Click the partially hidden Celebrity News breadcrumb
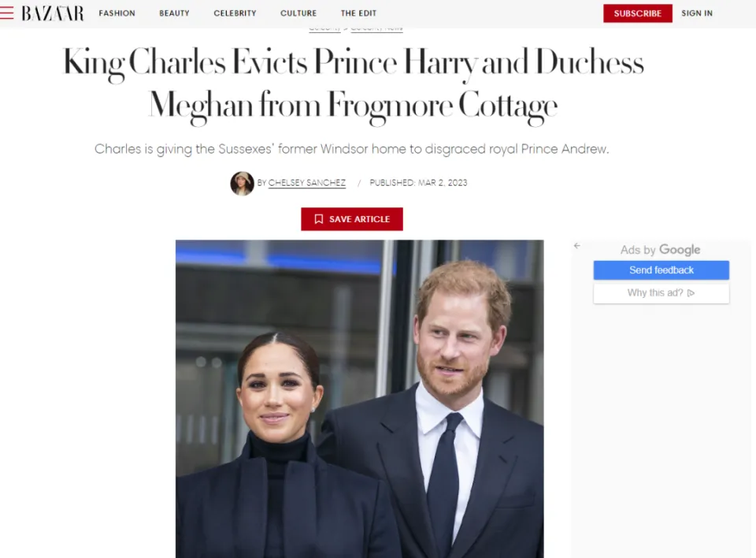Screen dimensions: 756x558 point(377,29)
